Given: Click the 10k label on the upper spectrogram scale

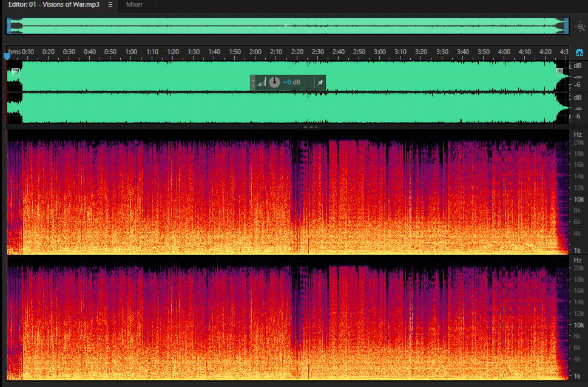Looking at the screenshot, I should coord(579,199).
